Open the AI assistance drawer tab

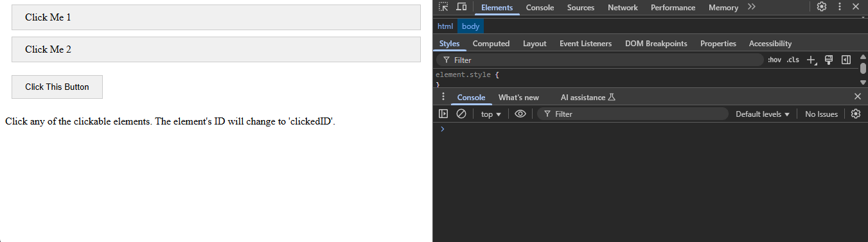click(x=588, y=98)
